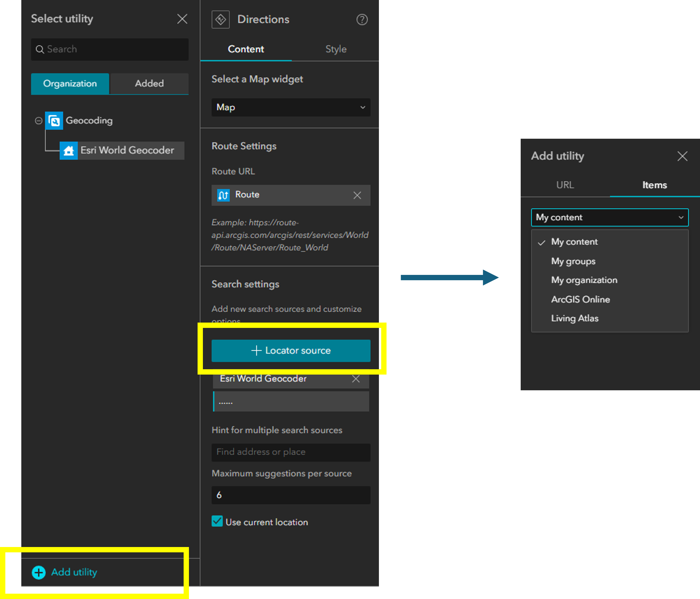
Task: Click the search magnifier in Select utility panel
Action: [40, 49]
